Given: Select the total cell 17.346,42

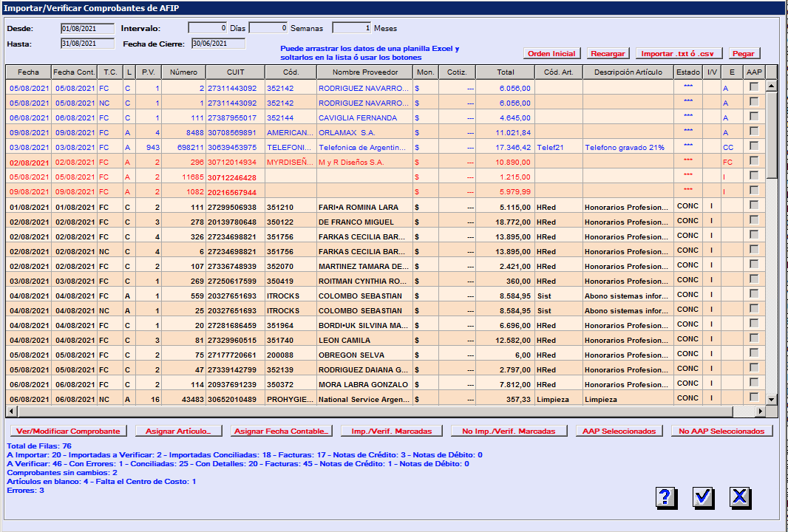Looking at the screenshot, I should [506, 147].
